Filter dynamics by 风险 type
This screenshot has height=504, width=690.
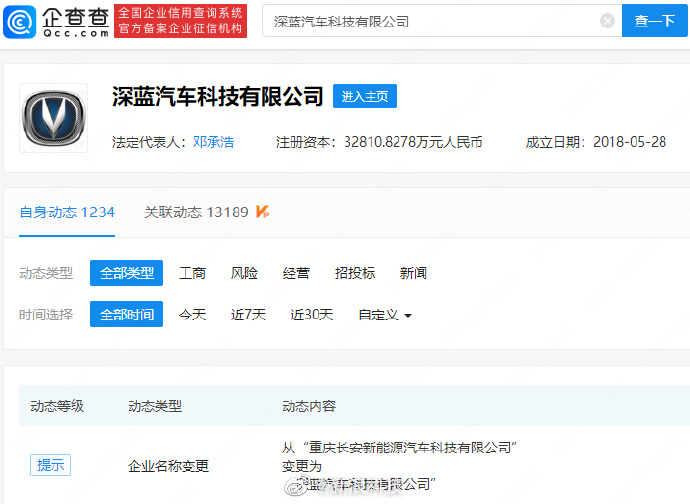click(244, 273)
